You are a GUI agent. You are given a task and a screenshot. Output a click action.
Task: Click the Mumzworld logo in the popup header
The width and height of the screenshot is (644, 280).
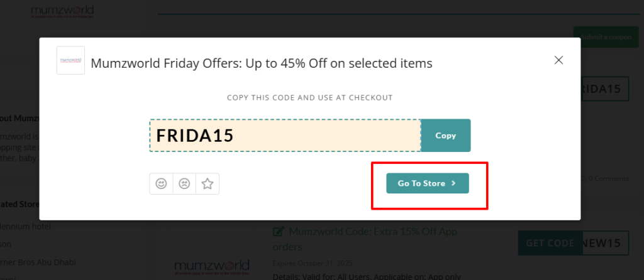click(x=70, y=61)
